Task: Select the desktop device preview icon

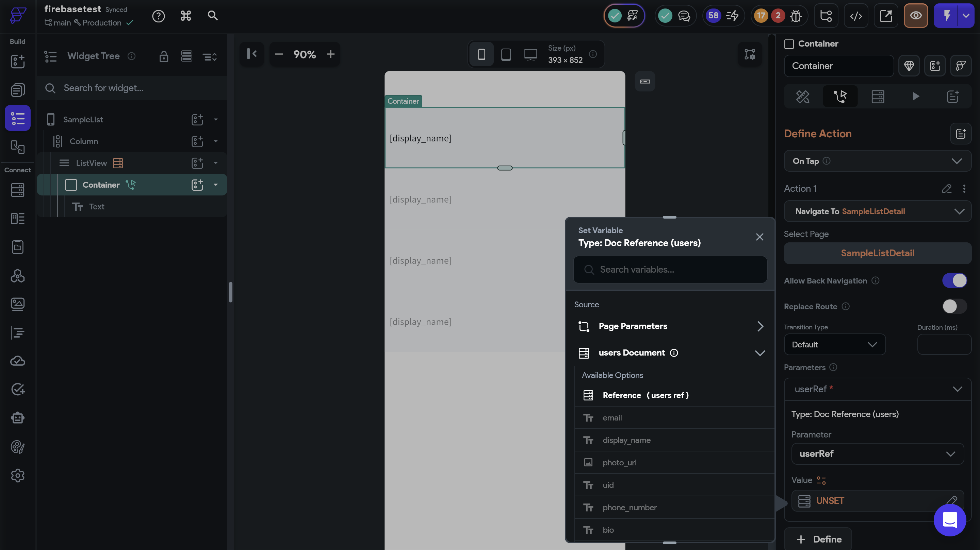Action: point(530,54)
